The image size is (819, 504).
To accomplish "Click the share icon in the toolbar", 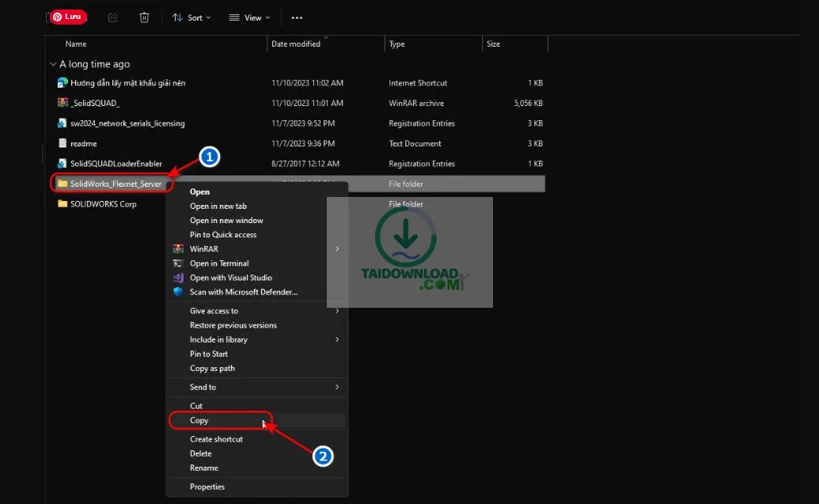I will tap(112, 17).
